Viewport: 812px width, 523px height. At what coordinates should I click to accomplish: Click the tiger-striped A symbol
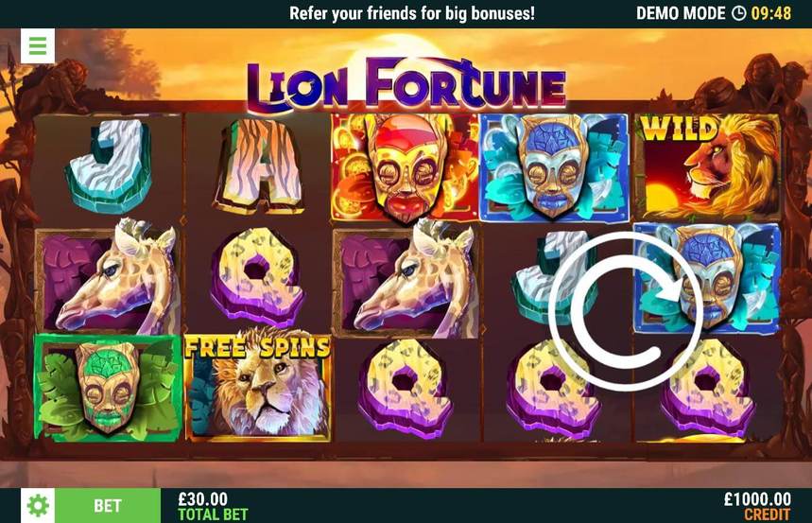tap(257, 166)
